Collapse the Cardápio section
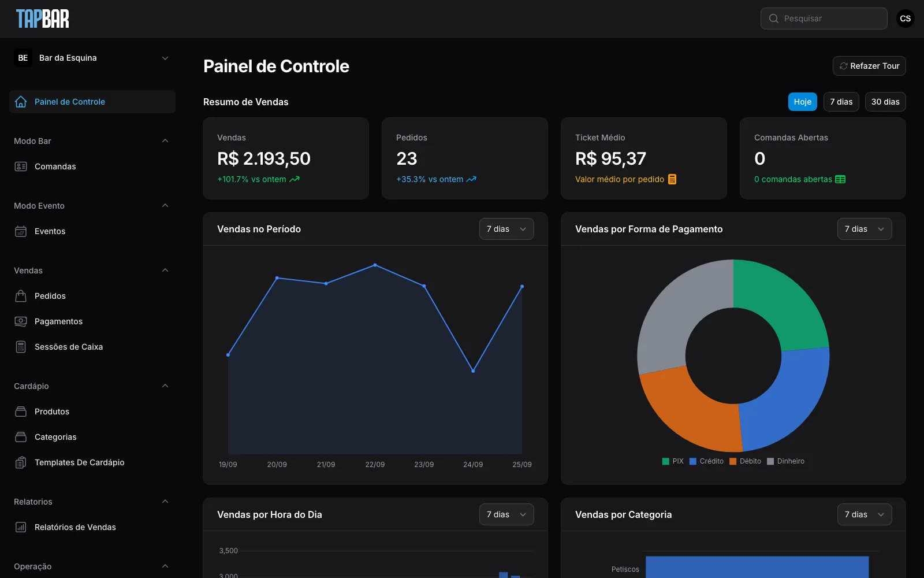The width and height of the screenshot is (924, 578). point(165,386)
